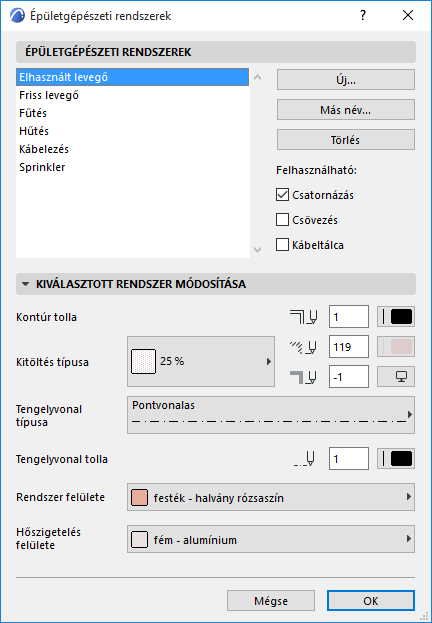432x623 pixels.
Task: Open the festék - halvány rózsaszín surface dropdown
Action: (271, 497)
